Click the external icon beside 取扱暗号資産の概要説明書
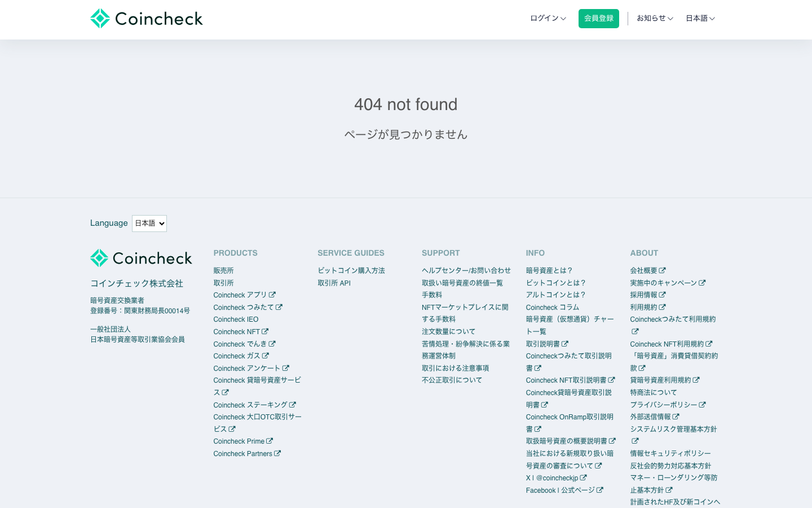 click(x=612, y=441)
